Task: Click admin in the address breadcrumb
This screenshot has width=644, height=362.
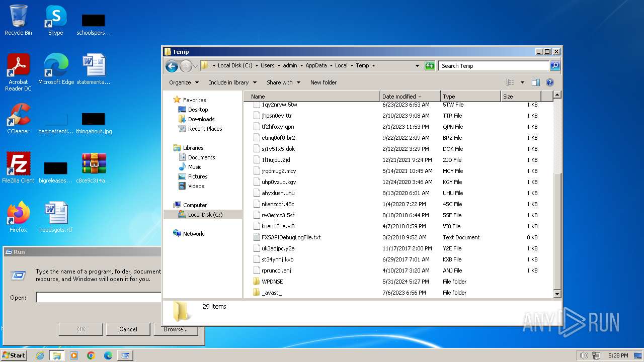Action: click(x=290, y=65)
